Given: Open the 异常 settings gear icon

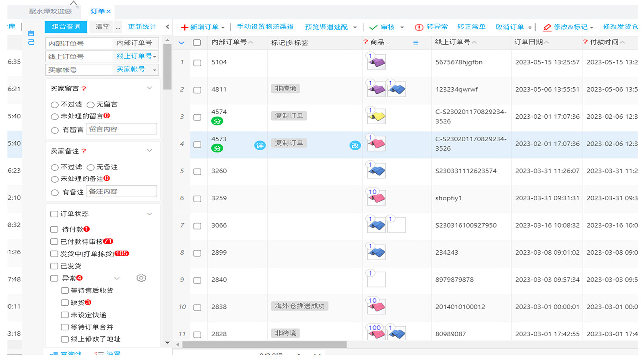Looking at the screenshot, I should pos(141,278).
